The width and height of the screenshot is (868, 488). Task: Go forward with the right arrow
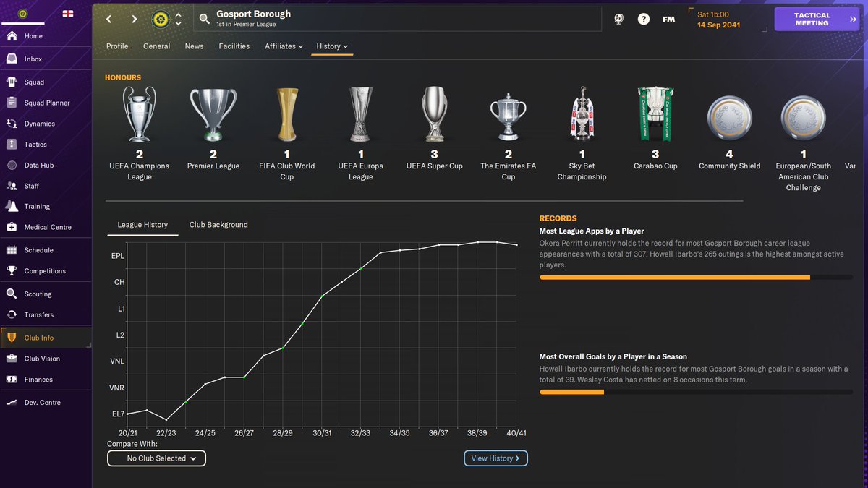pyautogui.click(x=134, y=19)
